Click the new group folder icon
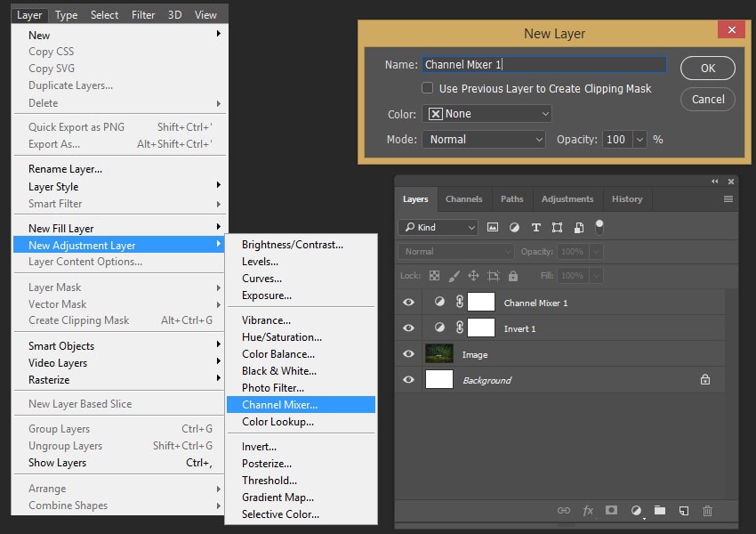Viewport: 756px width, 534px height. click(x=660, y=510)
